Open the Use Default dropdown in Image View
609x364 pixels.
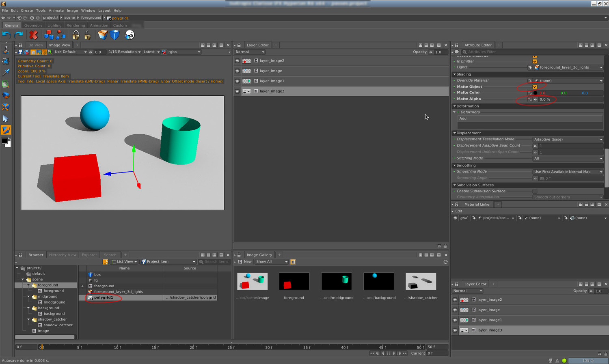coord(70,52)
